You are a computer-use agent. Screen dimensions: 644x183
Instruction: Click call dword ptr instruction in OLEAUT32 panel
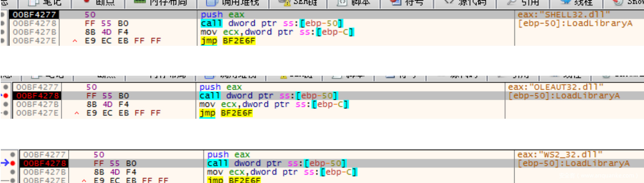(269, 96)
